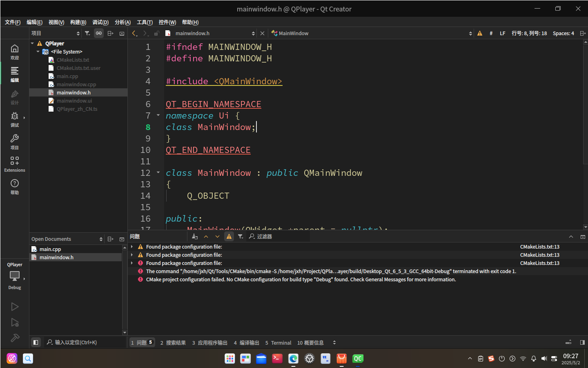Build the project with hammer icon
The height and width of the screenshot is (368, 588).
tap(15, 338)
